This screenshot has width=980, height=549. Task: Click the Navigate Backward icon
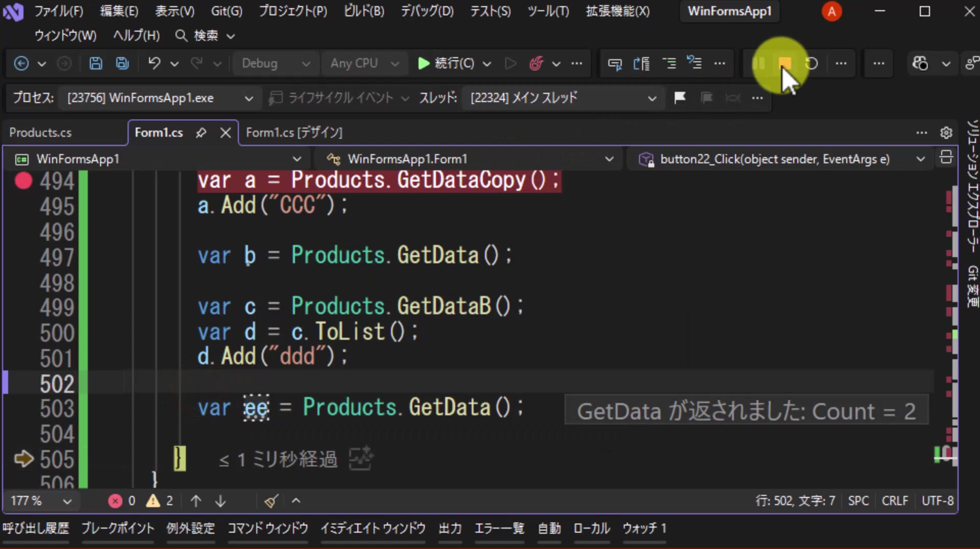21,63
